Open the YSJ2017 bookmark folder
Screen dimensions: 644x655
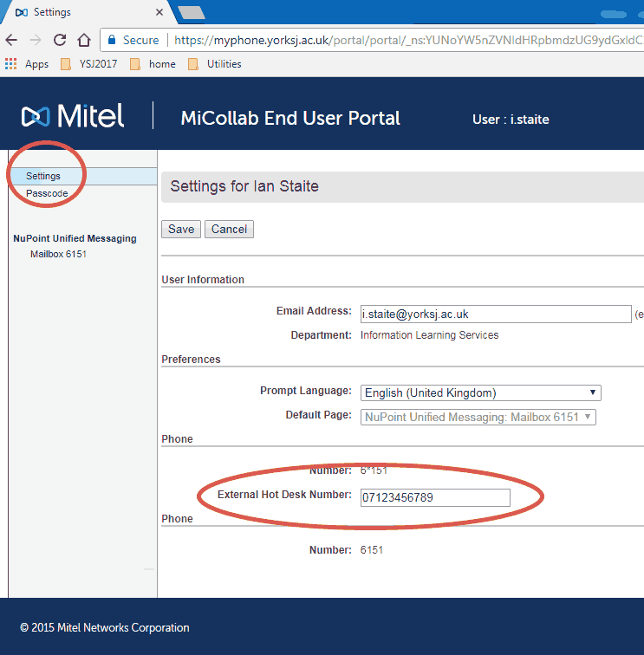(91, 64)
